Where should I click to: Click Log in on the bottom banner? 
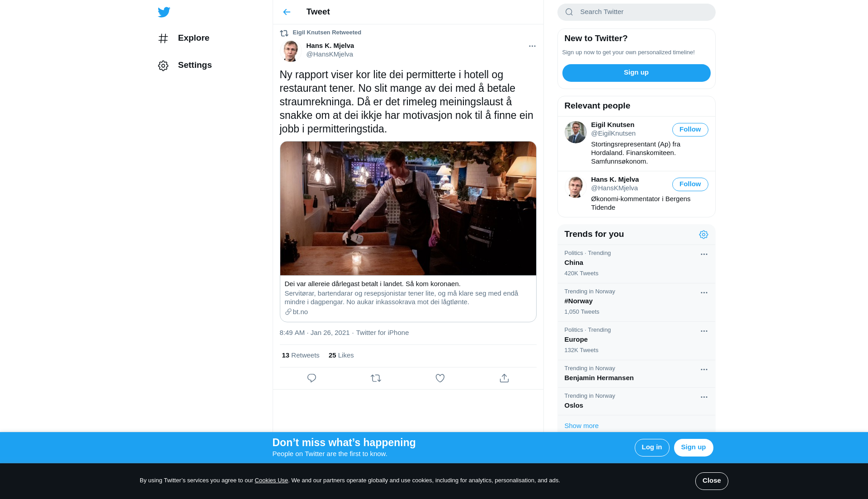(651, 447)
